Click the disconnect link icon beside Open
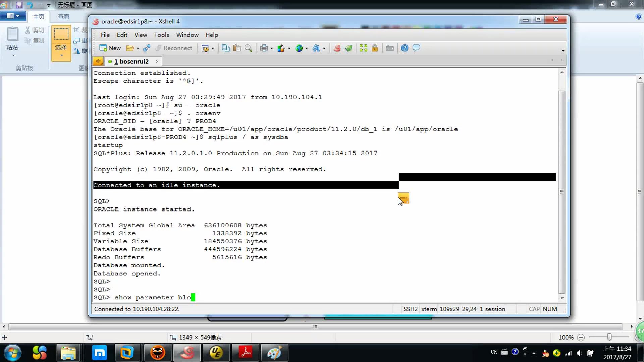The height and width of the screenshot is (362, 644). click(147, 48)
